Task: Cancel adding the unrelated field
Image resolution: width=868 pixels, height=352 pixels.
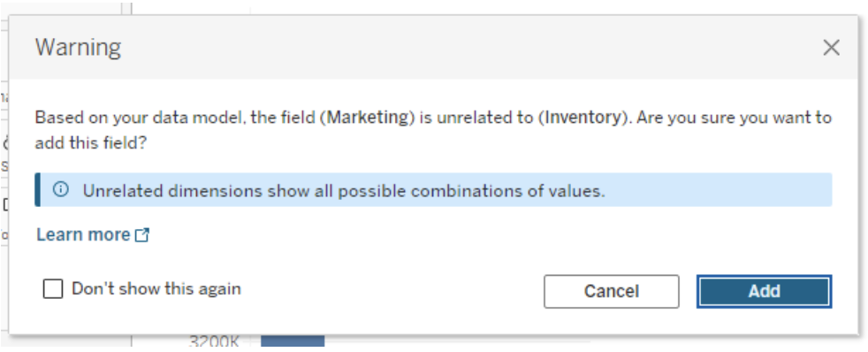Action: click(611, 291)
